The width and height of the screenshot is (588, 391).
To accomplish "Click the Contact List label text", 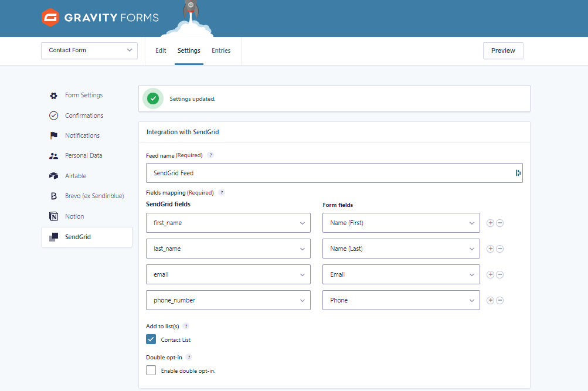I will (x=175, y=339).
